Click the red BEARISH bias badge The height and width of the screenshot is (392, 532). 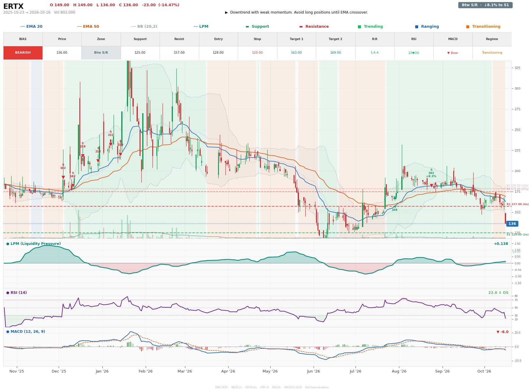(23, 53)
